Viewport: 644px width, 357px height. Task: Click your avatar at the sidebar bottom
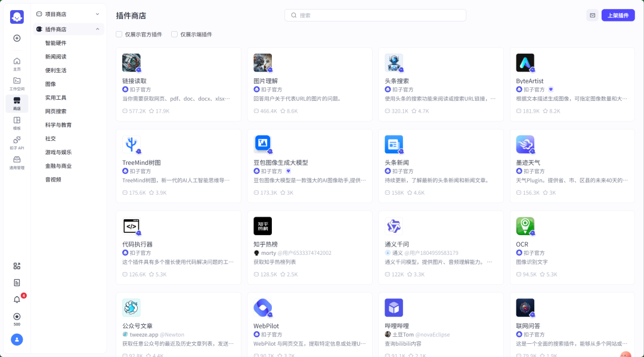pos(17,339)
